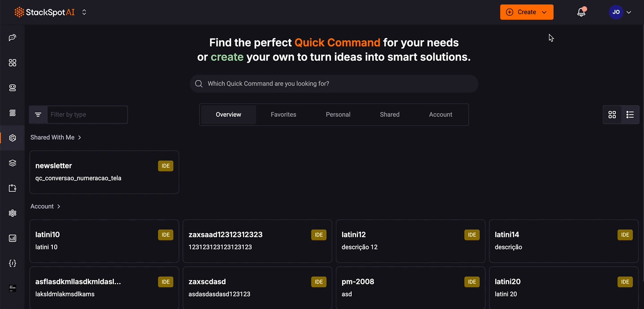The image size is (644, 309).
Task: Open the JO profile dropdown
Action: [x=622, y=12]
